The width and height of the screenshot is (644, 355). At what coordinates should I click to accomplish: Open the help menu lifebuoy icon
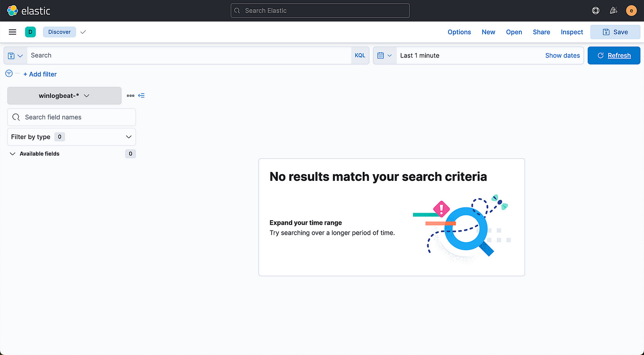[596, 11]
